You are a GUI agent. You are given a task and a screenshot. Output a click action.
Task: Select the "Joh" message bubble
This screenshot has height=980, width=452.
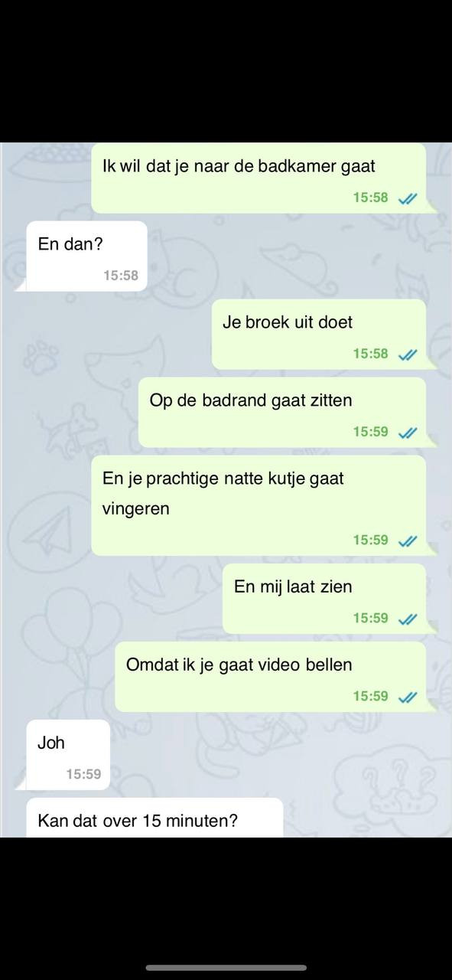[x=68, y=755]
